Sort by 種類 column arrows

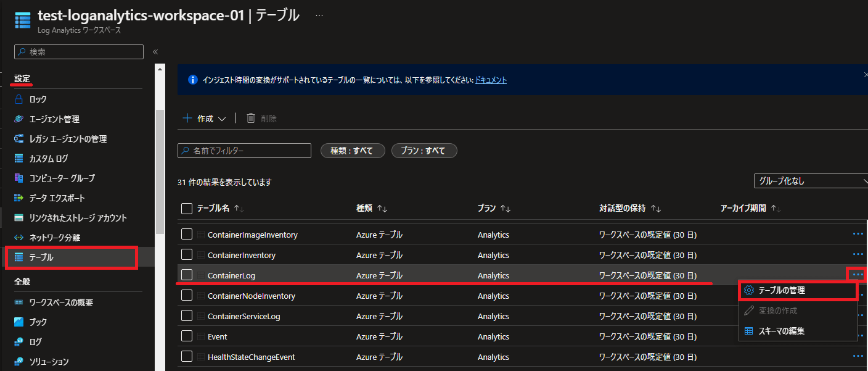pos(382,209)
